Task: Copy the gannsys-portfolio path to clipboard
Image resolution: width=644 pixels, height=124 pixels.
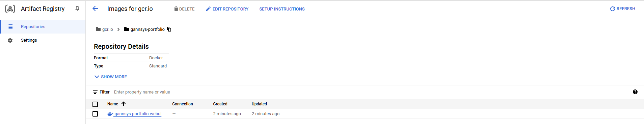Action: click(x=169, y=29)
